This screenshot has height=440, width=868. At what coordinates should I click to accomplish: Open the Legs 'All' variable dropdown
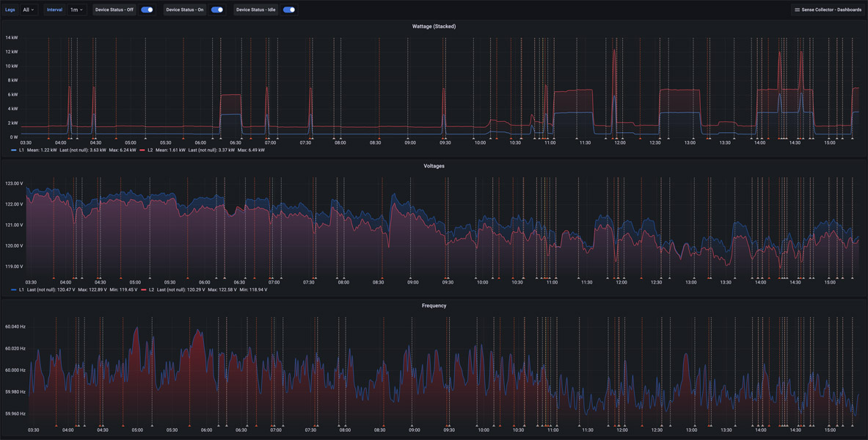tap(29, 10)
